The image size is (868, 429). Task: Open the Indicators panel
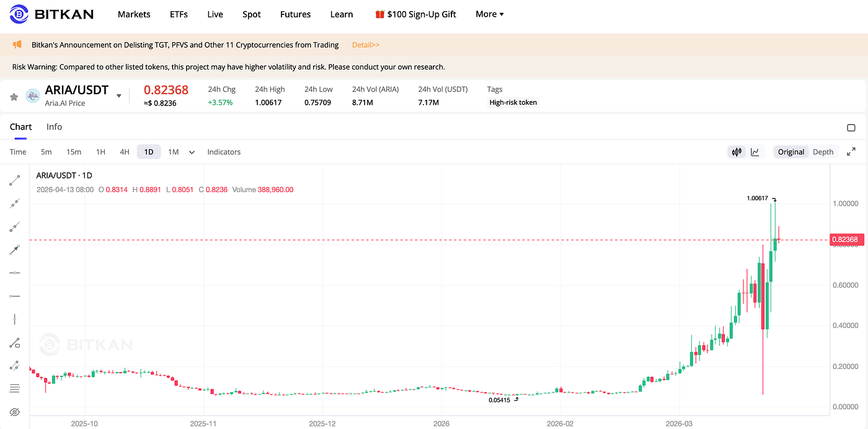pos(224,152)
